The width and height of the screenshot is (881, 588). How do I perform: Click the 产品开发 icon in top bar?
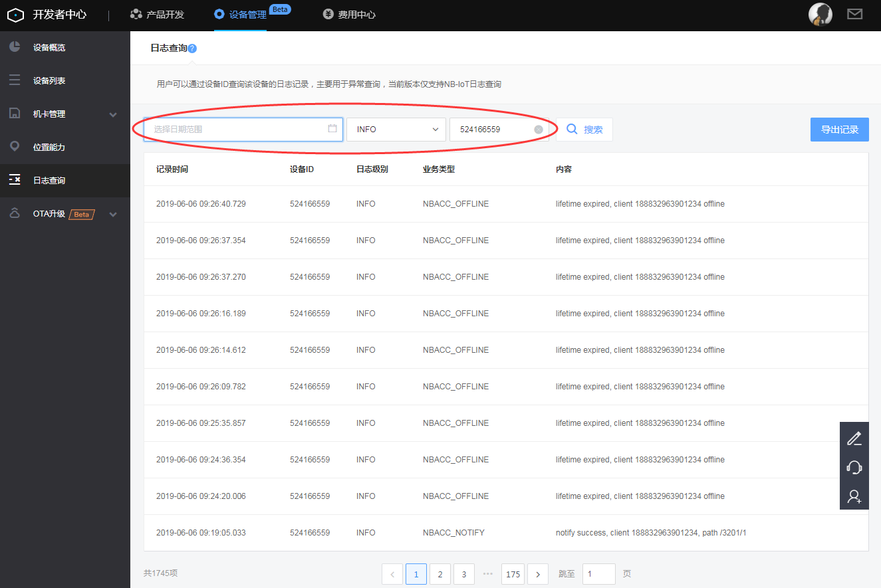(136, 14)
